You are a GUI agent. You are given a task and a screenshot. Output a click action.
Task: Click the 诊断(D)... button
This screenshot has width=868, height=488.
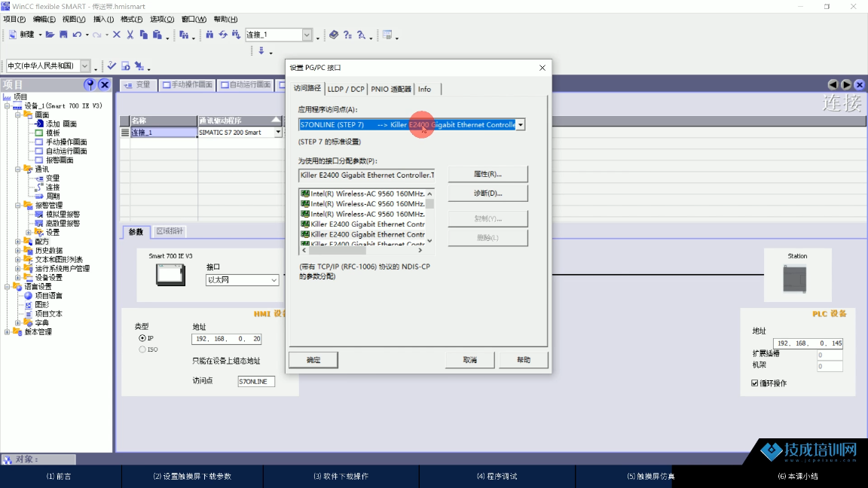coord(487,193)
